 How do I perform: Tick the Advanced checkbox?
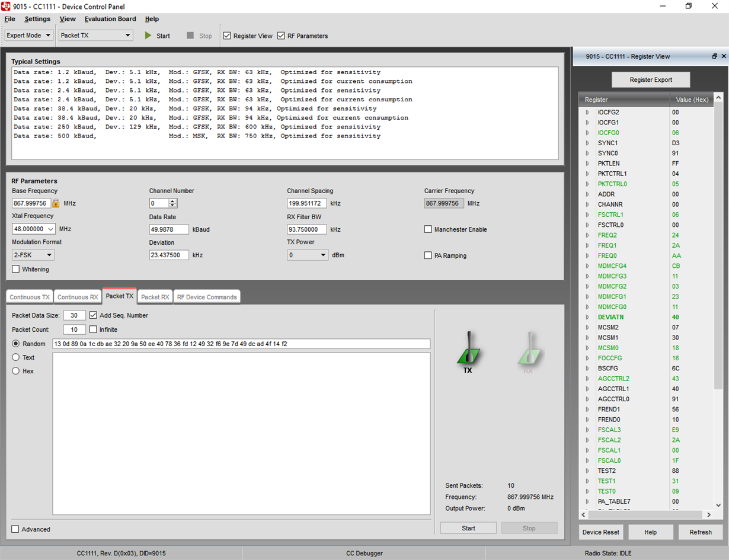tap(15, 529)
